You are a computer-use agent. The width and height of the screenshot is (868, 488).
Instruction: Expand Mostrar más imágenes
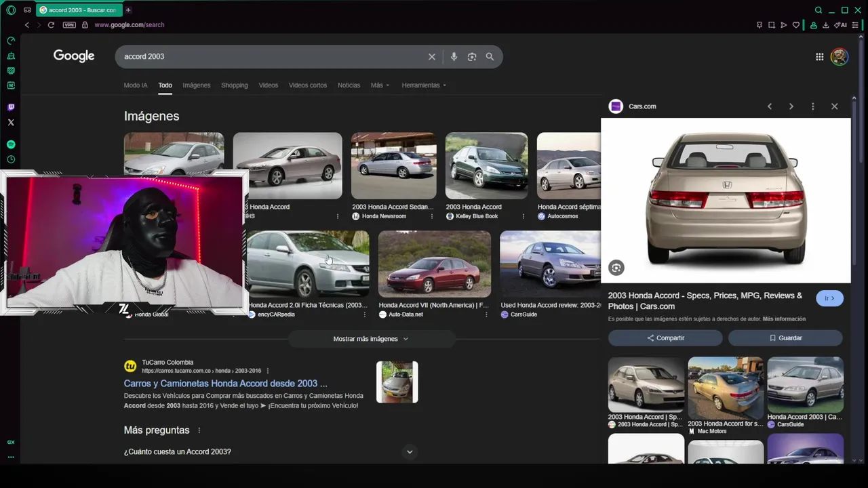371,339
